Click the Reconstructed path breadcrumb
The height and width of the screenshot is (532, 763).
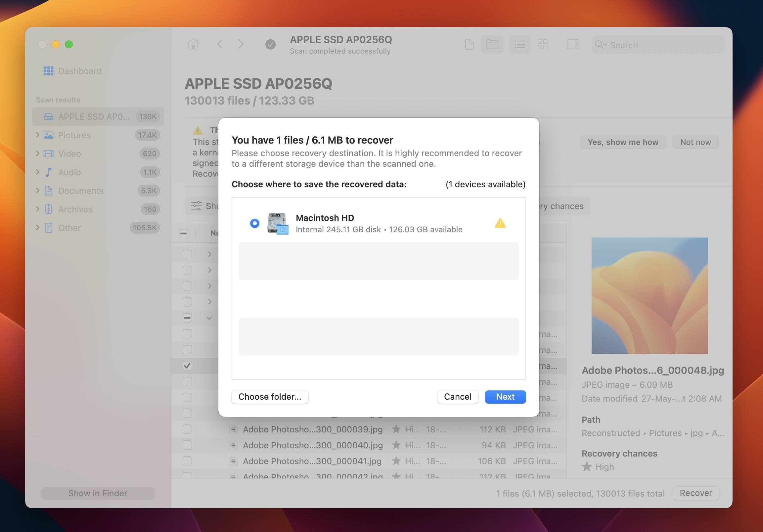pyautogui.click(x=611, y=433)
